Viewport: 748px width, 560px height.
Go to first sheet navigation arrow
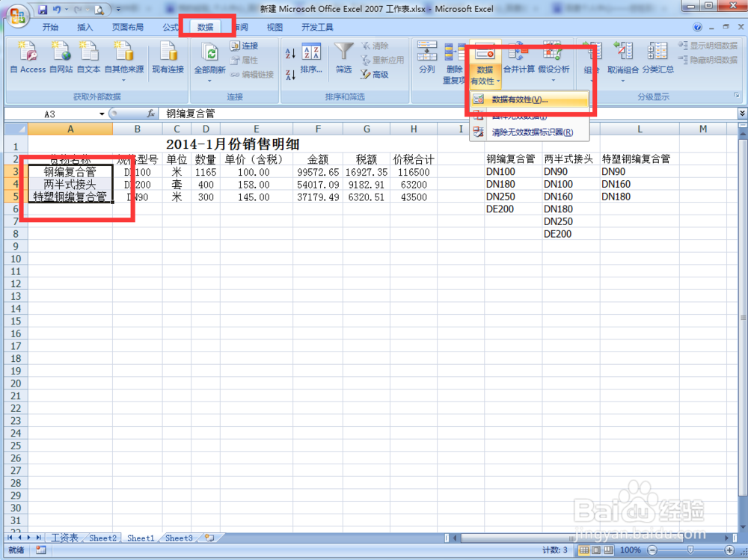click(x=10, y=538)
